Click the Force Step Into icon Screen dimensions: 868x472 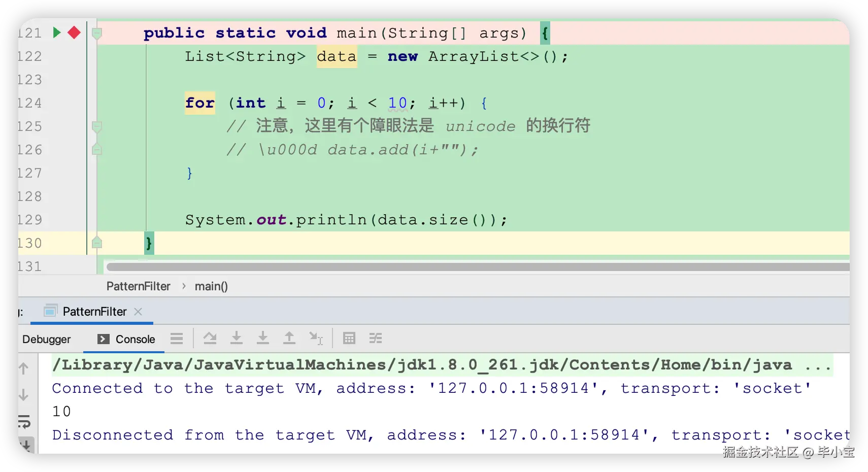click(263, 338)
